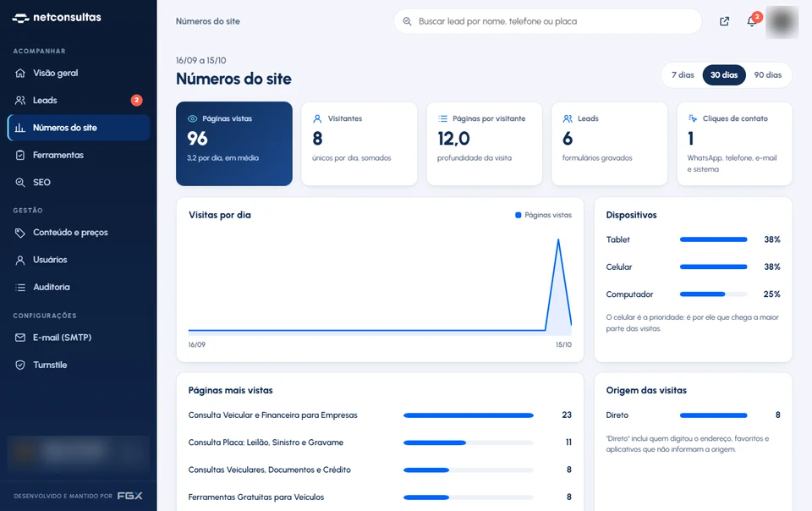Screen dimensions: 812x511
Task: Click 'Ferramentas Gratuitas para Veículos' row
Action: pyautogui.click(x=380, y=497)
